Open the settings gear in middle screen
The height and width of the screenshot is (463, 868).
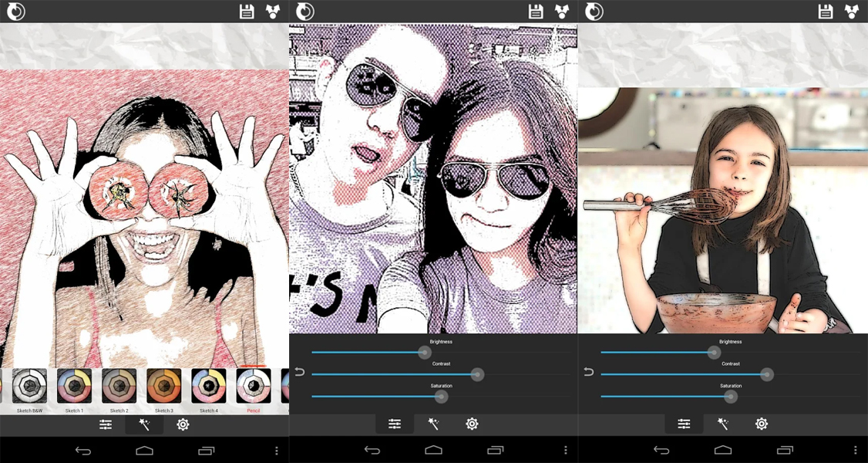(473, 424)
